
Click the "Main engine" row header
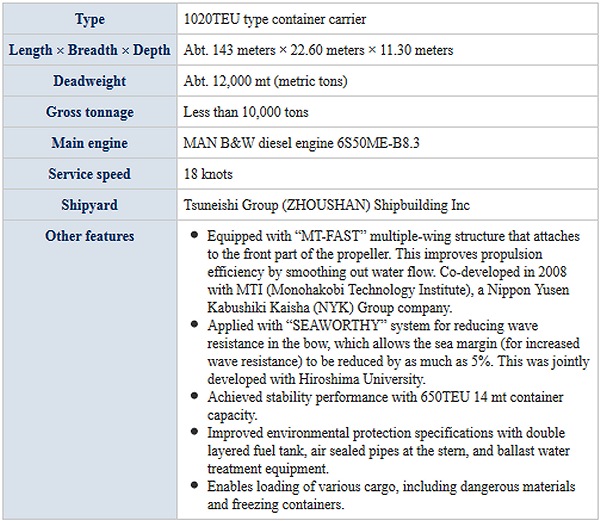click(90, 143)
